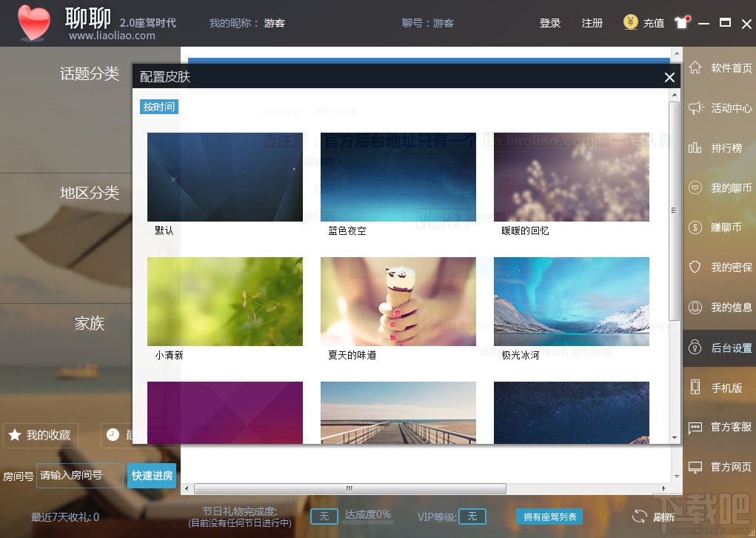
Task: Click the phone icon for 手机版
Action: tap(695, 387)
